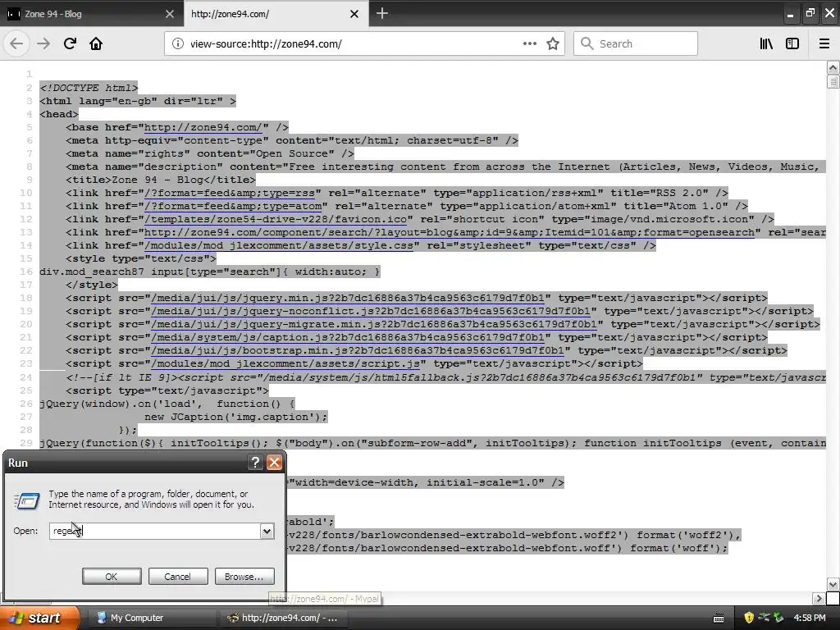Screen dimensions: 840x630
Task: Click the vertical scrollbar thumb
Action: tap(833, 81)
